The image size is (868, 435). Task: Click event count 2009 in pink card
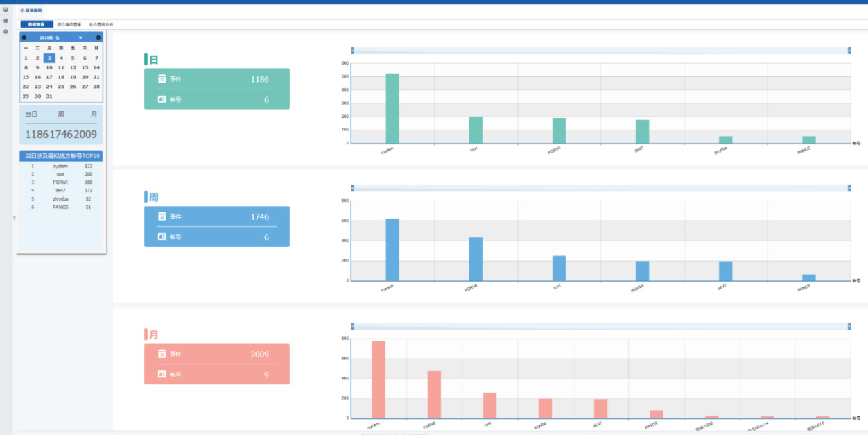point(260,354)
